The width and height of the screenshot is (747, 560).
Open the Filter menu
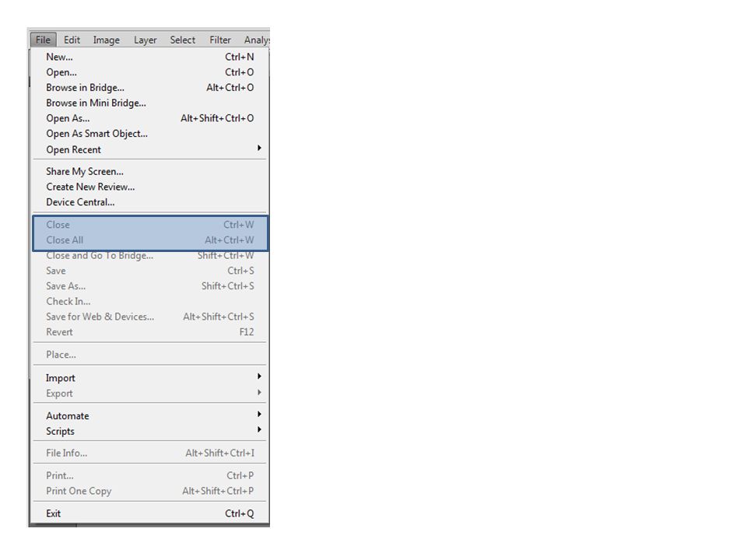(x=220, y=40)
